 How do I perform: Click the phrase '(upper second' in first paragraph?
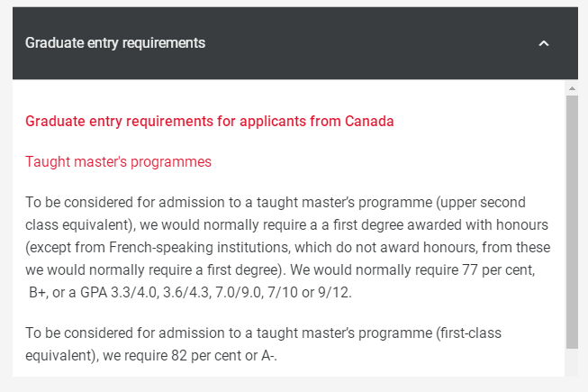[480, 202]
